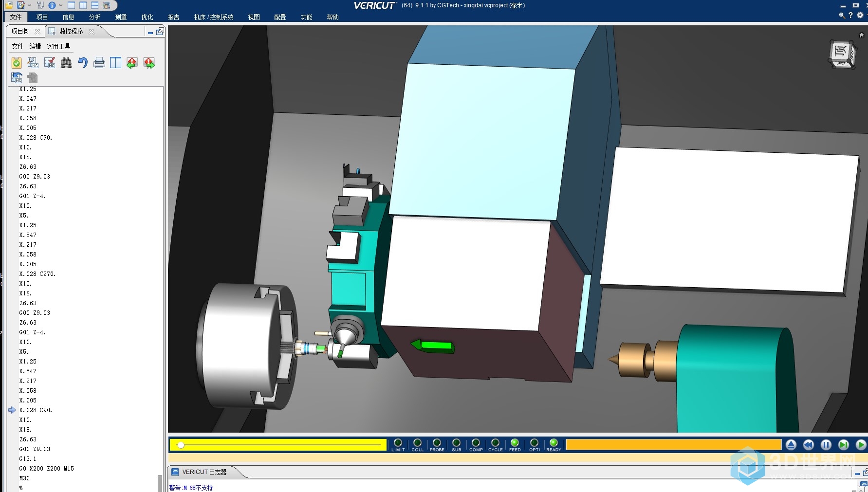The image size is (868, 492).
Task: Minimize the NC program panel
Action: [x=150, y=33]
